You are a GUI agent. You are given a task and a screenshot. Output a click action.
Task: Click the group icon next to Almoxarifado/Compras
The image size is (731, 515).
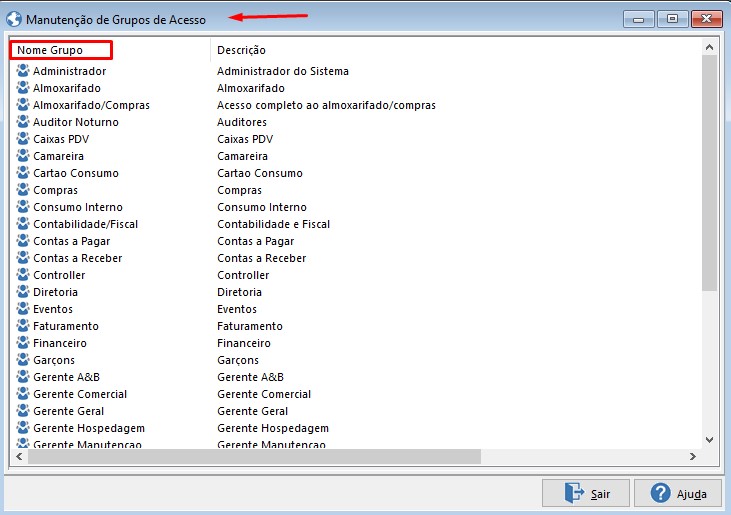click(23, 105)
